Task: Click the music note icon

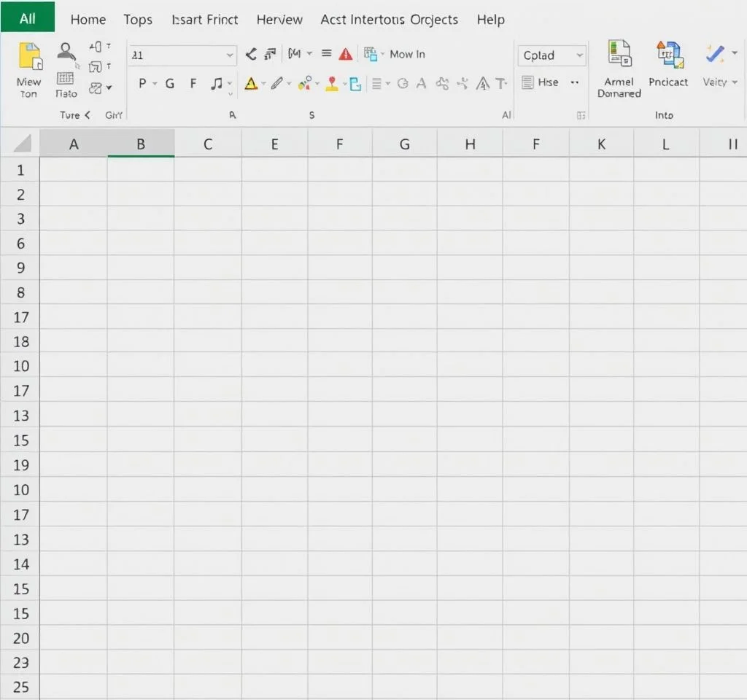Action: pyautogui.click(x=217, y=84)
